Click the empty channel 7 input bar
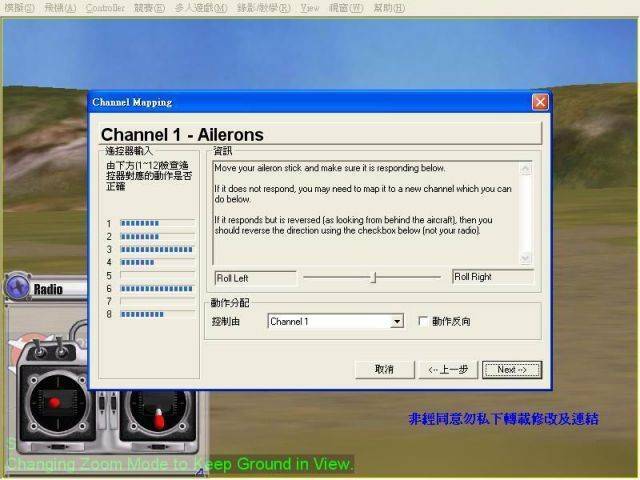 [x=158, y=301]
